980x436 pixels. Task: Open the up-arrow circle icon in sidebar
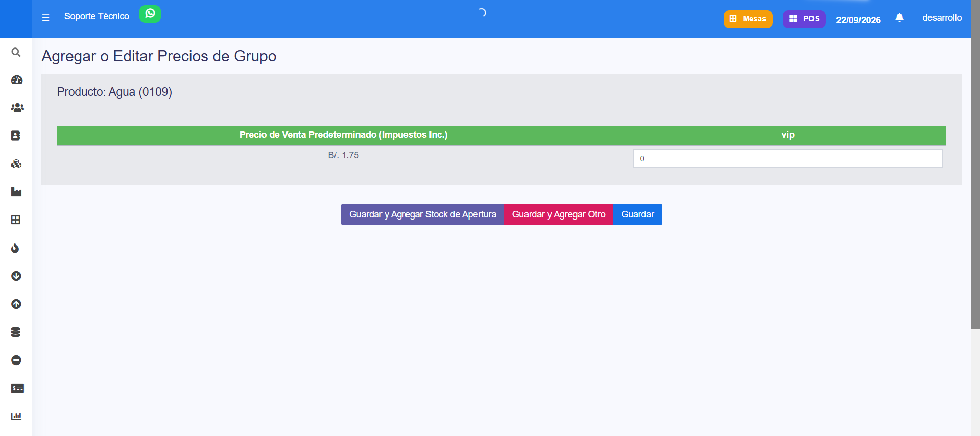click(x=16, y=304)
